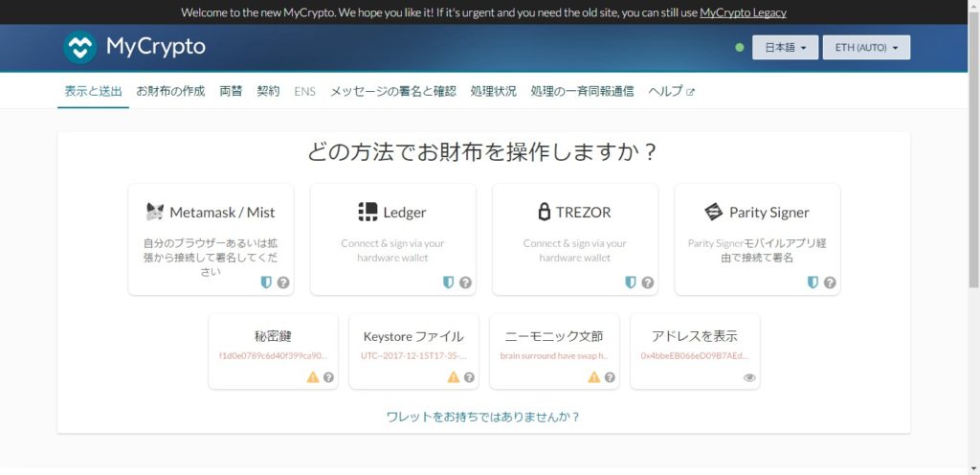
Task: Click the help icon on Parity Signer card
Action: point(830,283)
